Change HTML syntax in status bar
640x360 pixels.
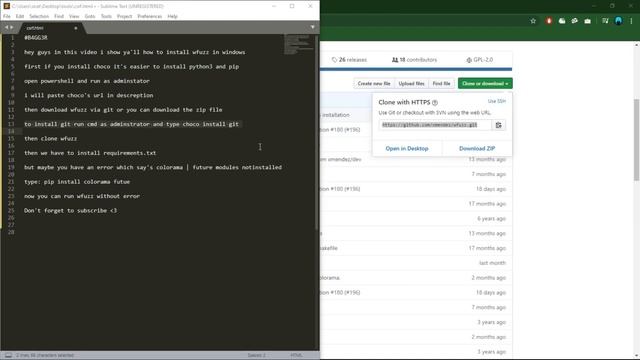296,355
